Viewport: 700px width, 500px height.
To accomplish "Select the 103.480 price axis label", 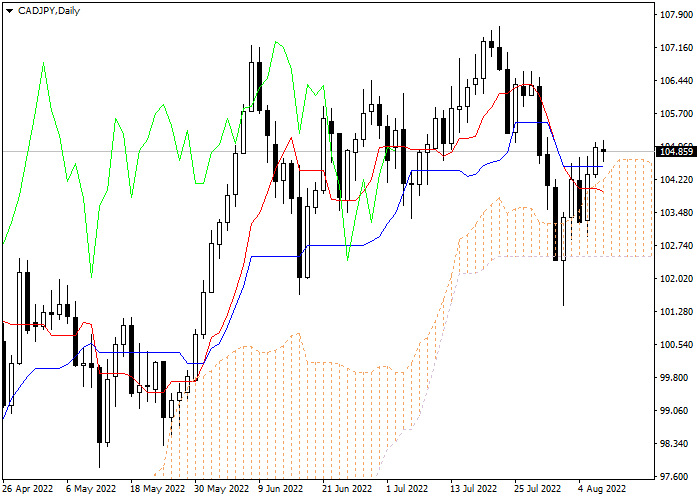I will (676, 213).
